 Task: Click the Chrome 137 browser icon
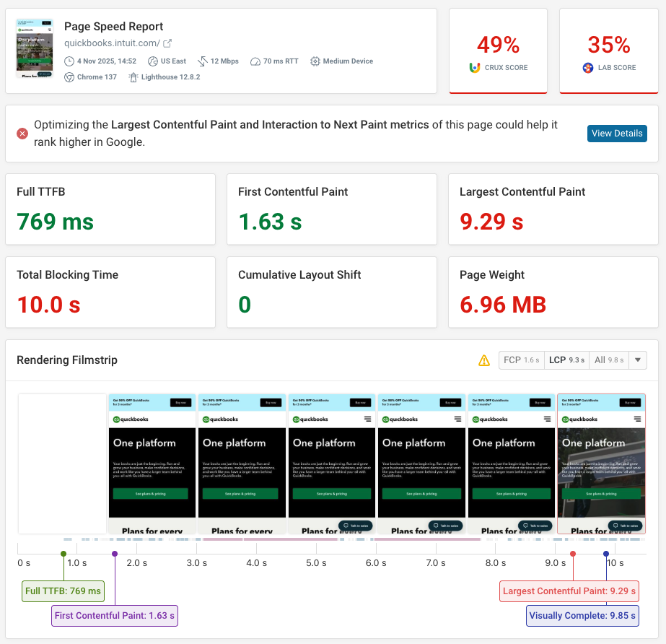[69, 77]
